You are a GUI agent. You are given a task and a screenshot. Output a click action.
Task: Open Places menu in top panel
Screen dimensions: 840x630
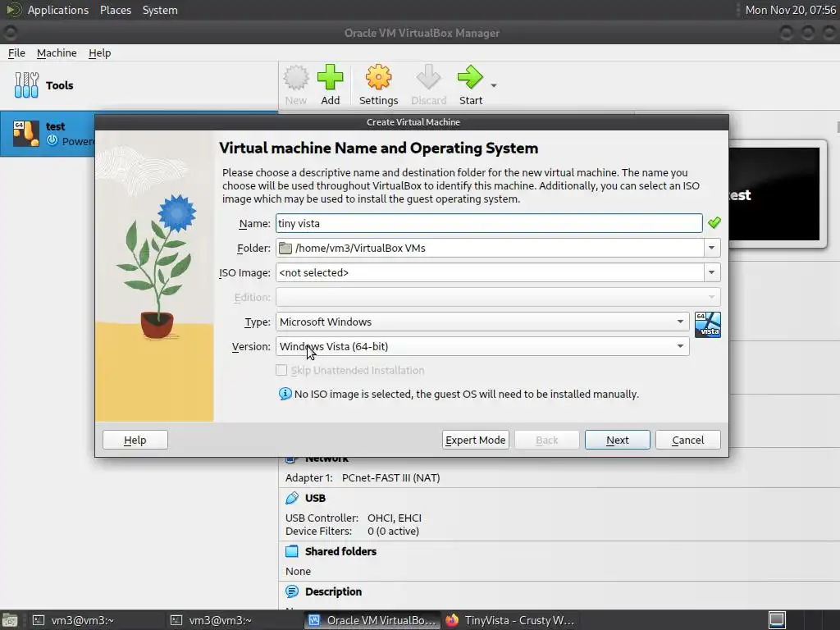coord(115,10)
